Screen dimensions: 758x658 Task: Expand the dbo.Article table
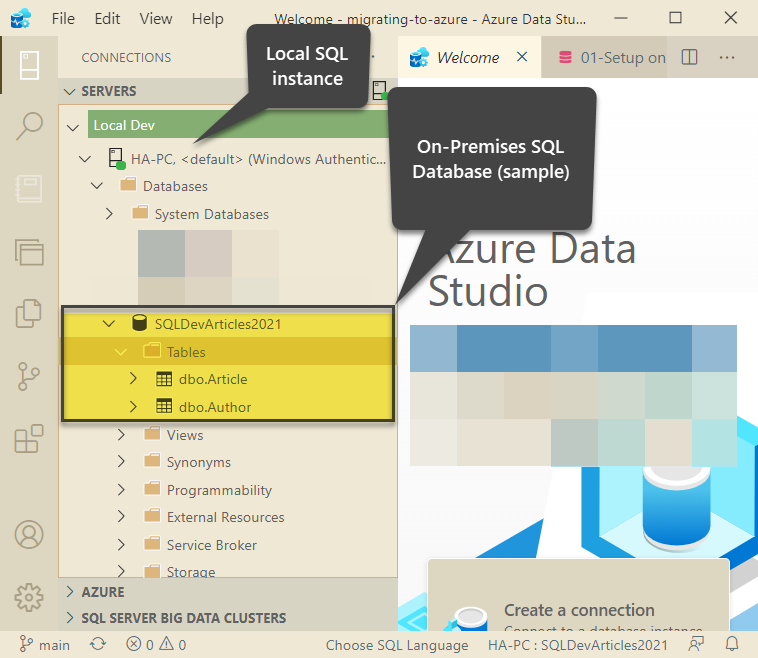pyautogui.click(x=133, y=379)
